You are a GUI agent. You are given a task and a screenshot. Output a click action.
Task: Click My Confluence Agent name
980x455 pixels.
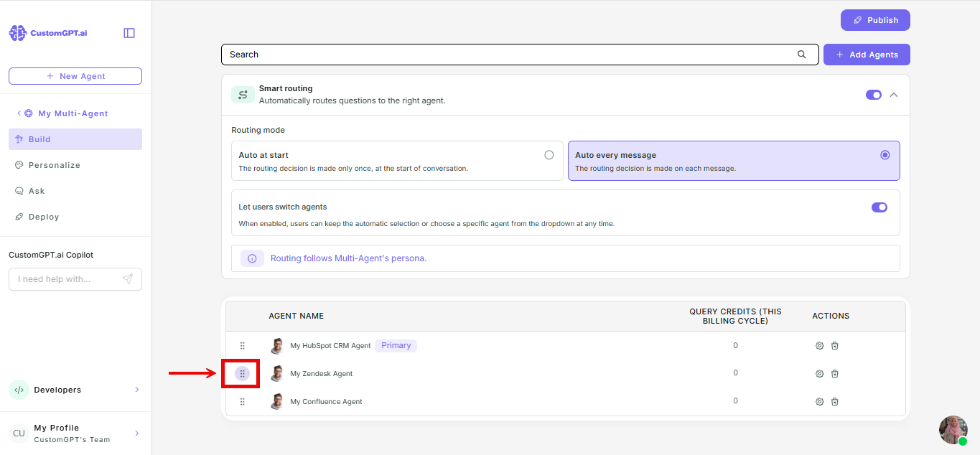pyautogui.click(x=326, y=402)
